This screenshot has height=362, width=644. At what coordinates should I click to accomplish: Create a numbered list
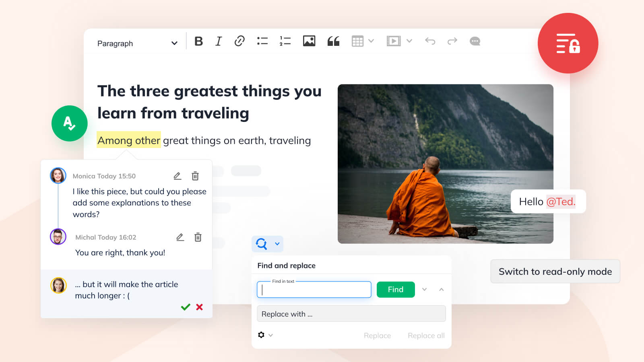pyautogui.click(x=285, y=41)
